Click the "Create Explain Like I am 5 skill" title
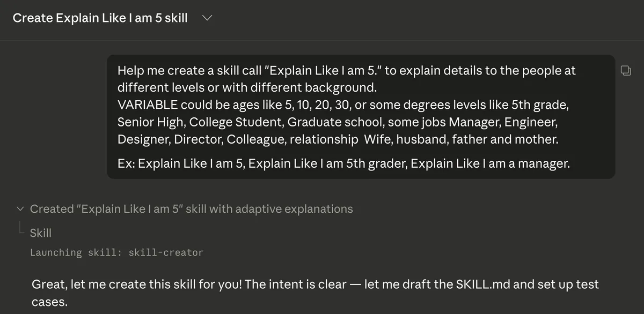 100,18
